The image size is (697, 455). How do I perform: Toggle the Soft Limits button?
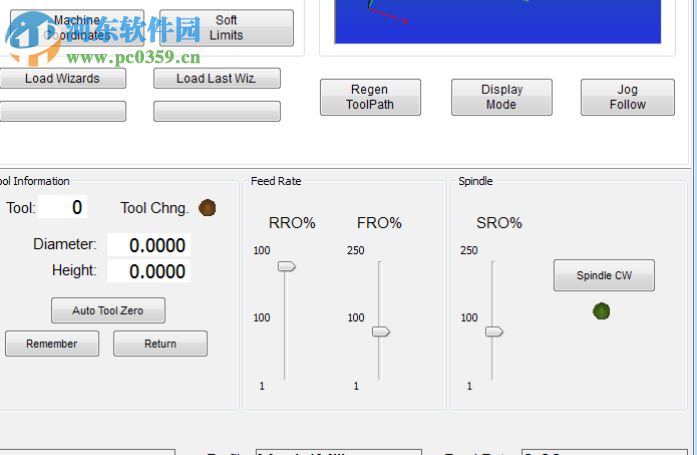click(x=226, y=28)
